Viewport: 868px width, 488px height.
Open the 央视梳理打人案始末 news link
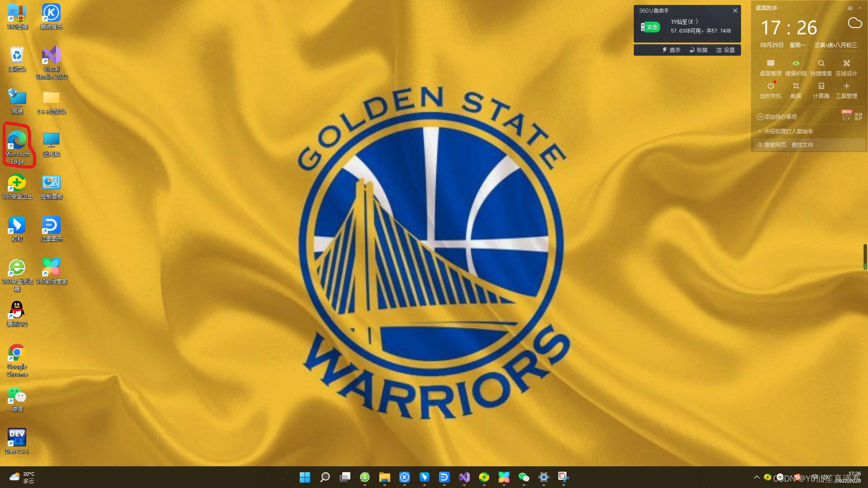pyautogui.click(x=788, y=131)
